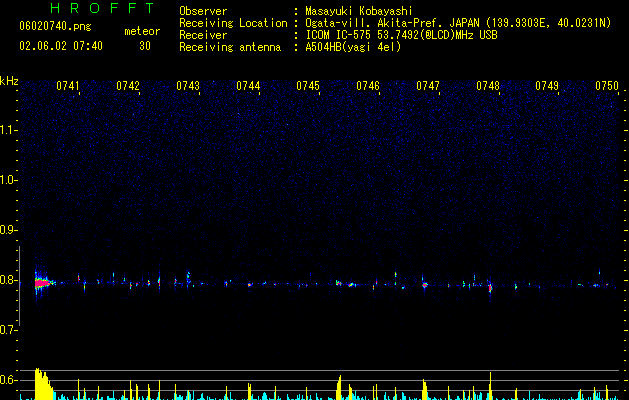Click the 0749 time marker

547,86
